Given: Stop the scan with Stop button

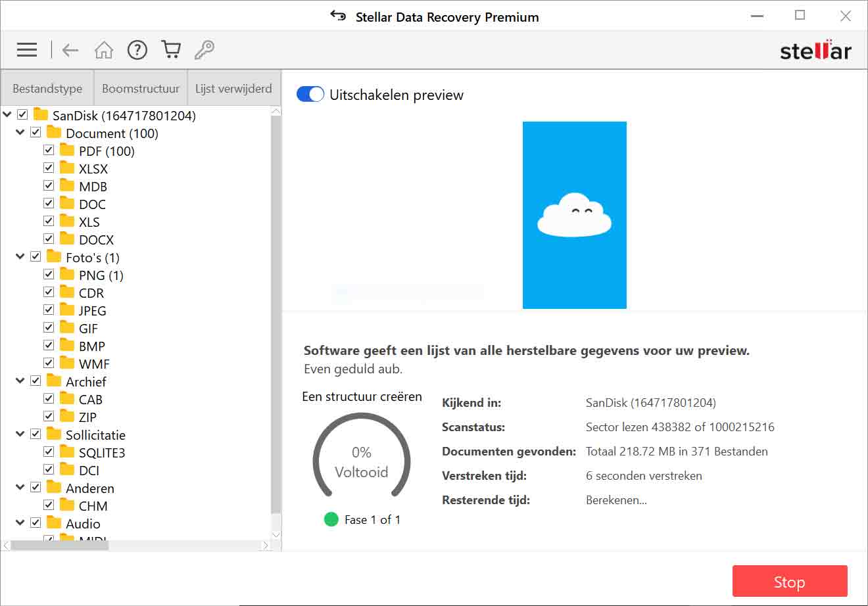Looking at the screenshot, I should coord(790,582).
